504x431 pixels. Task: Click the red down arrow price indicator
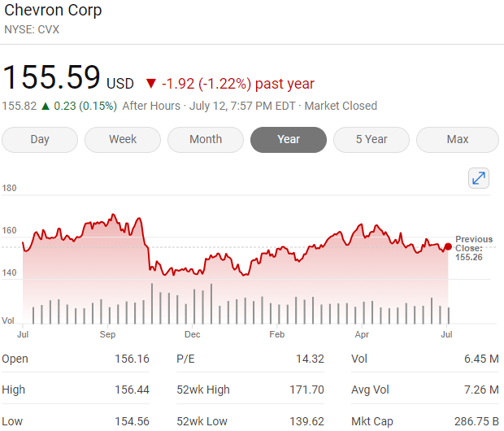coord(150,84)
